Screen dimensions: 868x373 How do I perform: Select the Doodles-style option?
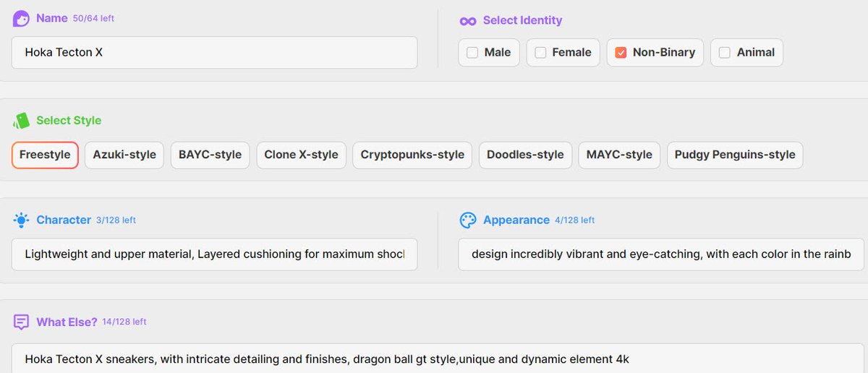pos(525,155)
